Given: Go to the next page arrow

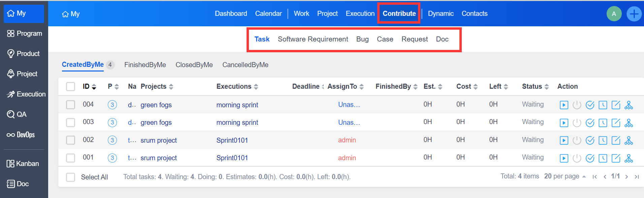Looking at the screenshot, I should tap(626, 177).
